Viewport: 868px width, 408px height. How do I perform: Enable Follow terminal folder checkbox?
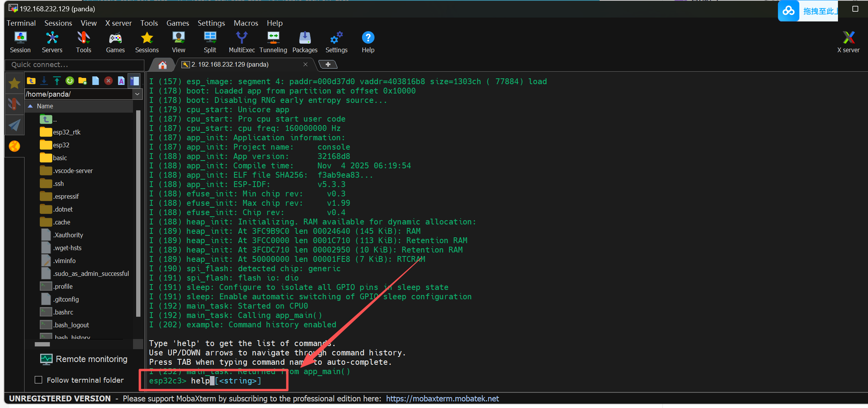[x=39, y=380]
